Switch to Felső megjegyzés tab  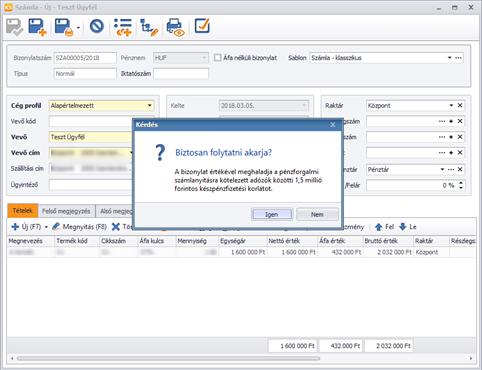pos(66,211)
